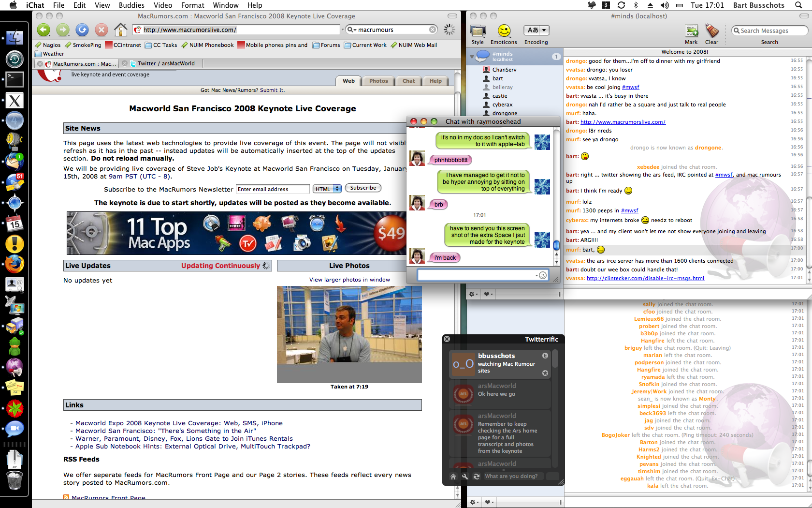Open the HTML format dropdown for the newsletter

coord(327,189)
